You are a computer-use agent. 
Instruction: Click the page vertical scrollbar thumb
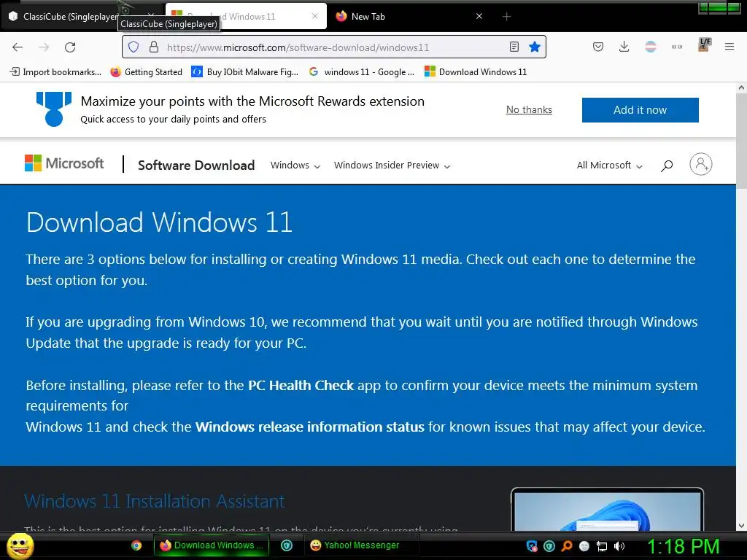(x=741, y=141)
